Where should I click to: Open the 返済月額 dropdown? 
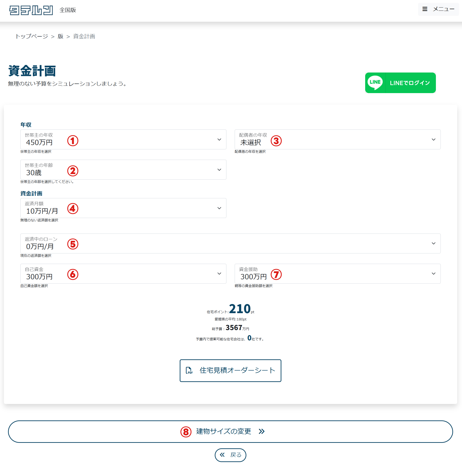pos(123,208)
